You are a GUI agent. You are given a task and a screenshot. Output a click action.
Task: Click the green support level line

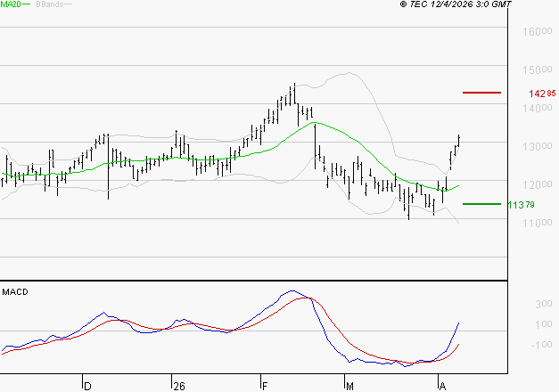point(481,204)
